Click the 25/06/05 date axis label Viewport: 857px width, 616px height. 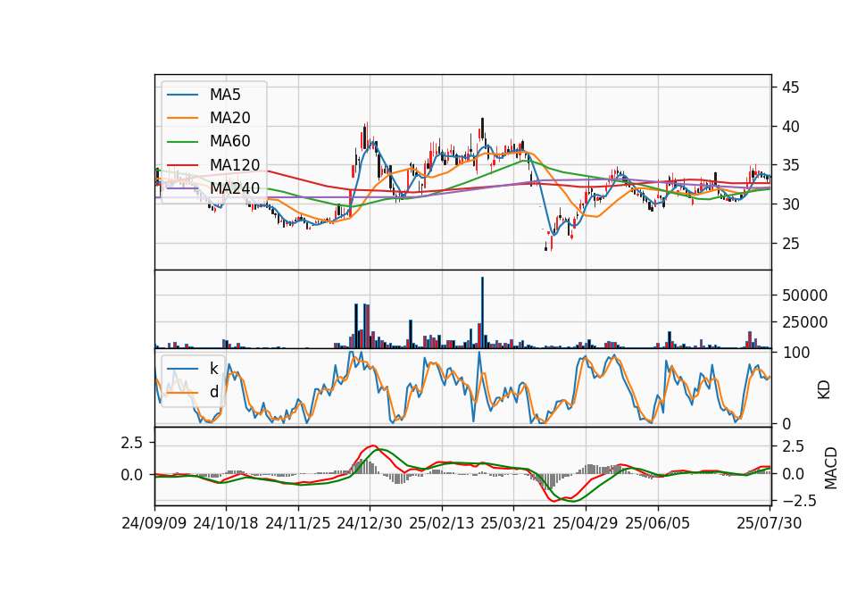point(658,523)
